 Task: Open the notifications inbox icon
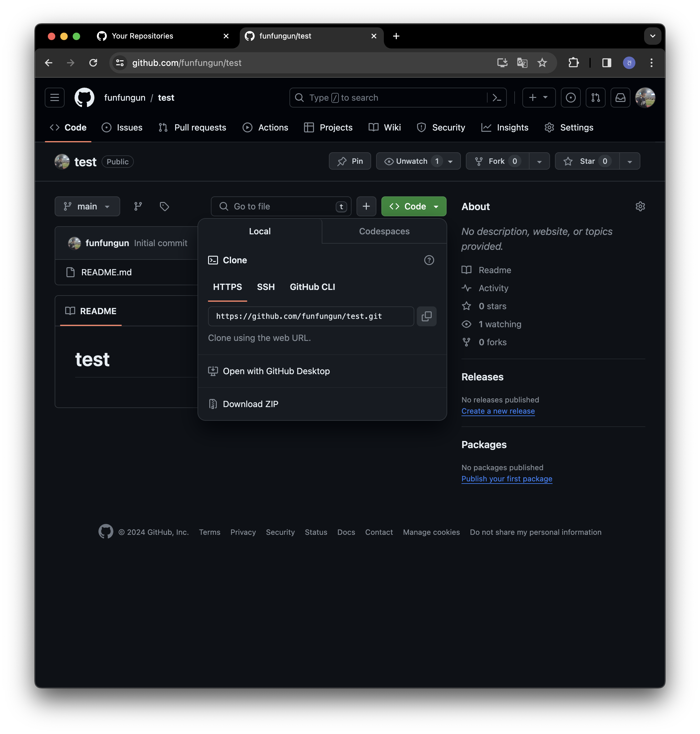[620, 98]
